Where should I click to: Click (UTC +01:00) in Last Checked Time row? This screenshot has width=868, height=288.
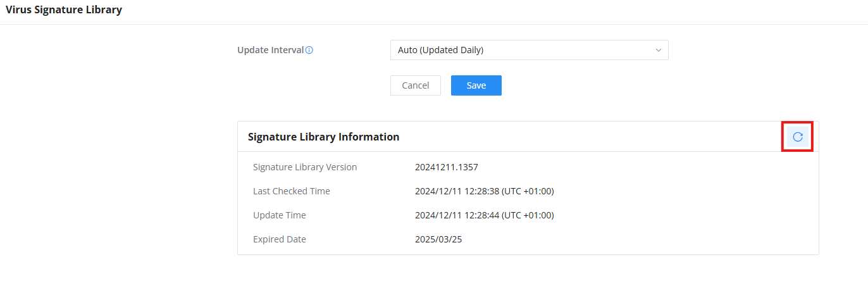pos(529,191)
